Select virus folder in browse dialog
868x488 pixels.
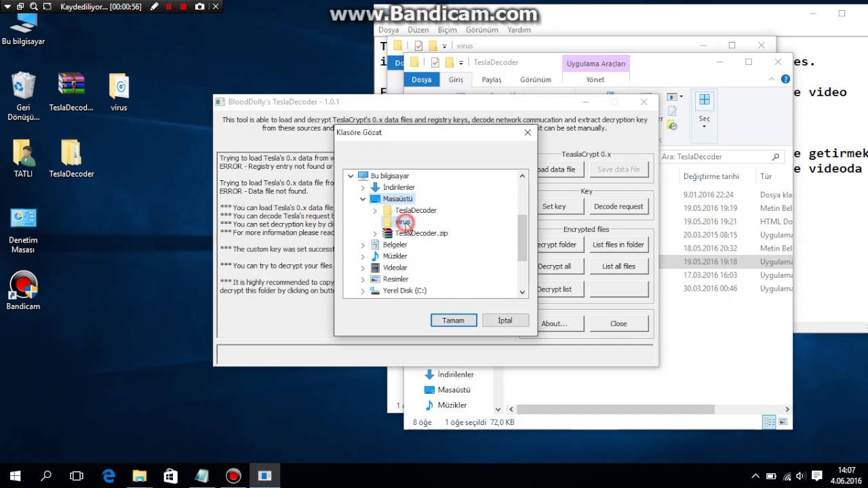pyautogui.click(x=403, y=222)
